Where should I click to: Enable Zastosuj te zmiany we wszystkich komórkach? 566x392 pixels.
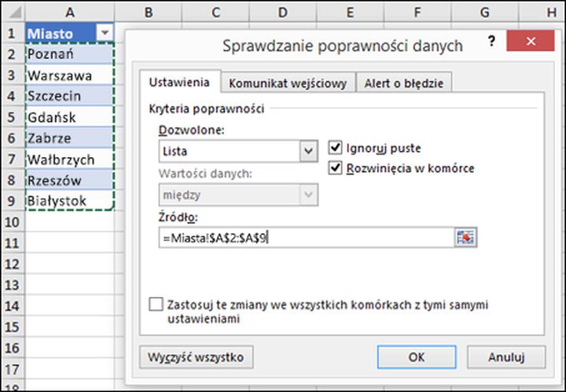(156, 304)
